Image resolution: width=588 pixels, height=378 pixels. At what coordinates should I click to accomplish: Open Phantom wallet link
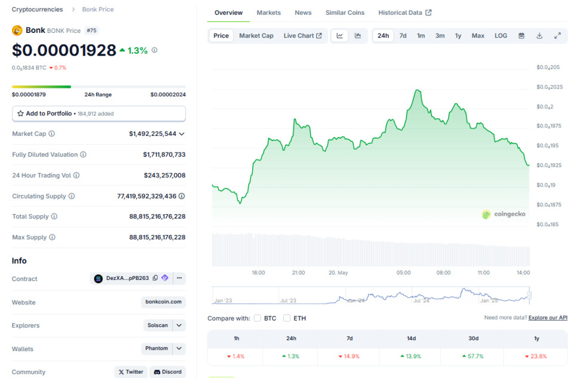[157, 348]
